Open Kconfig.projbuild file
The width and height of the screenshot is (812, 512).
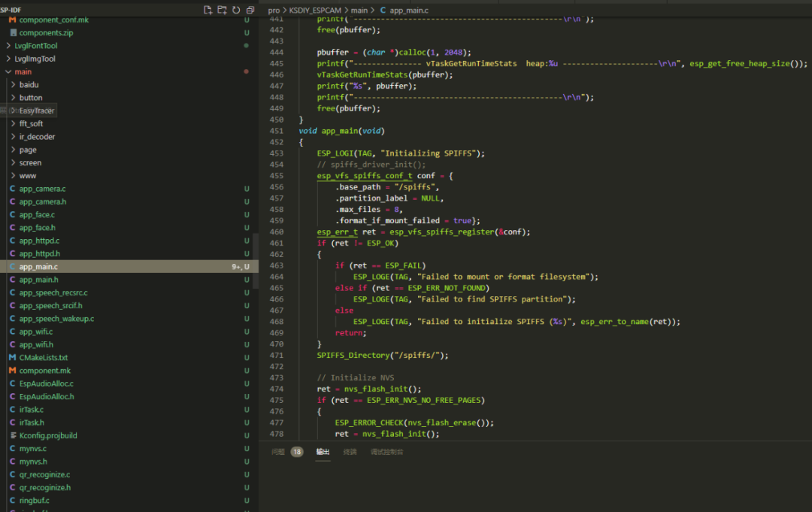click(48, 435)
